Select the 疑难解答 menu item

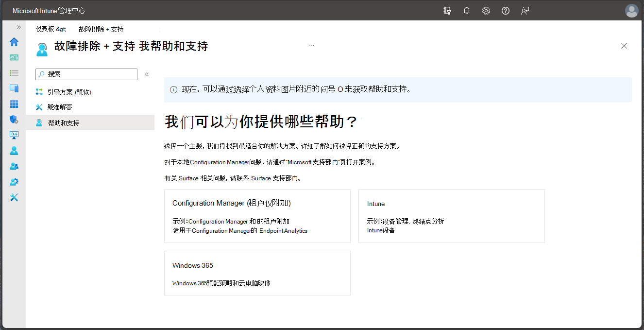tap(60, 107)
